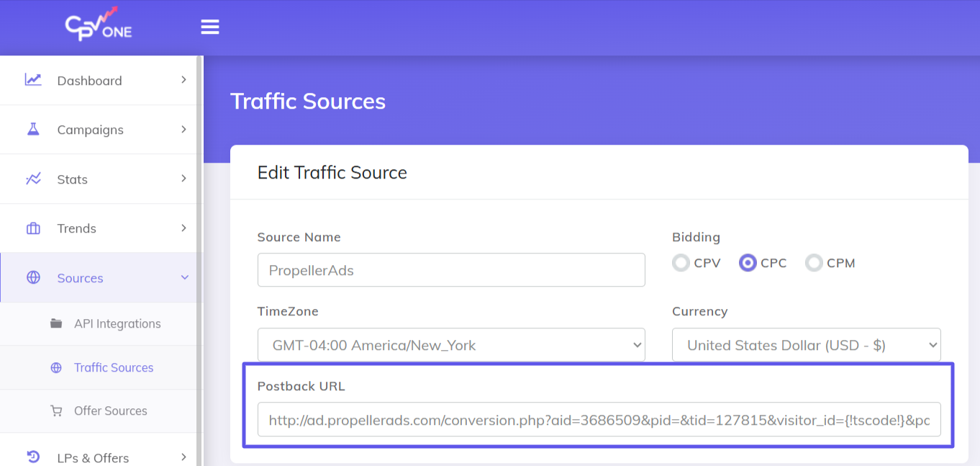Open the TimeZone dropdown
The width and height of the screenshot is (980, 466).
coord(451,345)
